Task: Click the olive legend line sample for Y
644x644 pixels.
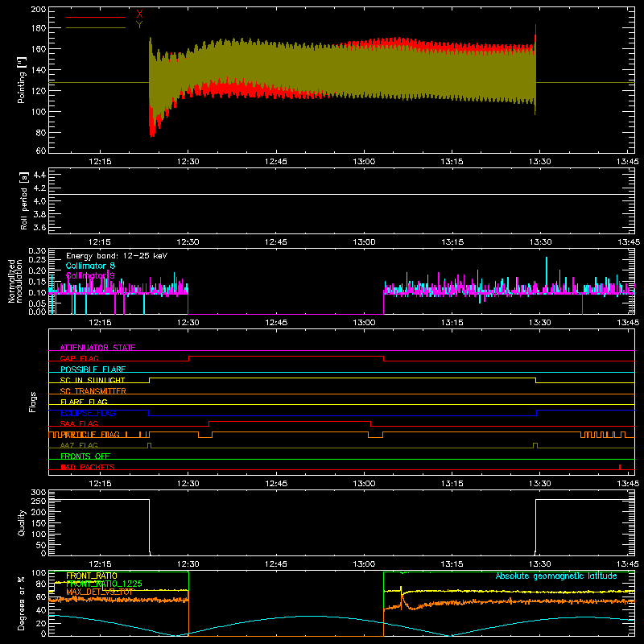Action: tap(96, 28)
